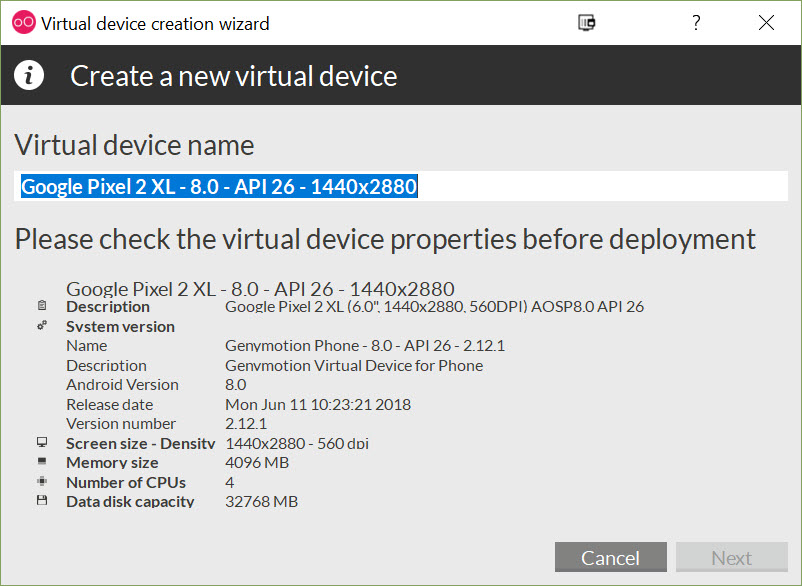This screenshot has width=802, height=586.
Task: Click the CPU count value '4'
Action: coord(230,482)
